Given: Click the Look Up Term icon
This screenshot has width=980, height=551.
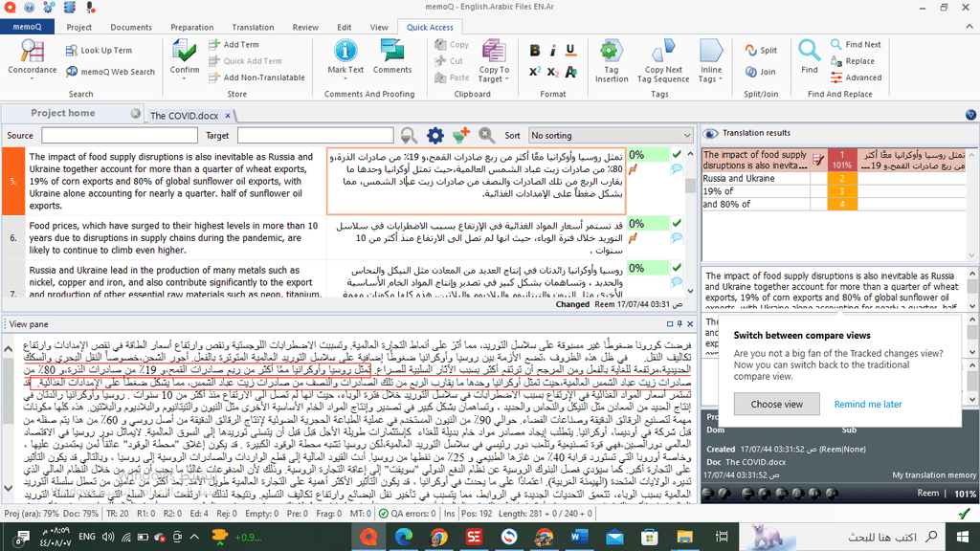Looking at the screenshot, I should tap(72, 51).
